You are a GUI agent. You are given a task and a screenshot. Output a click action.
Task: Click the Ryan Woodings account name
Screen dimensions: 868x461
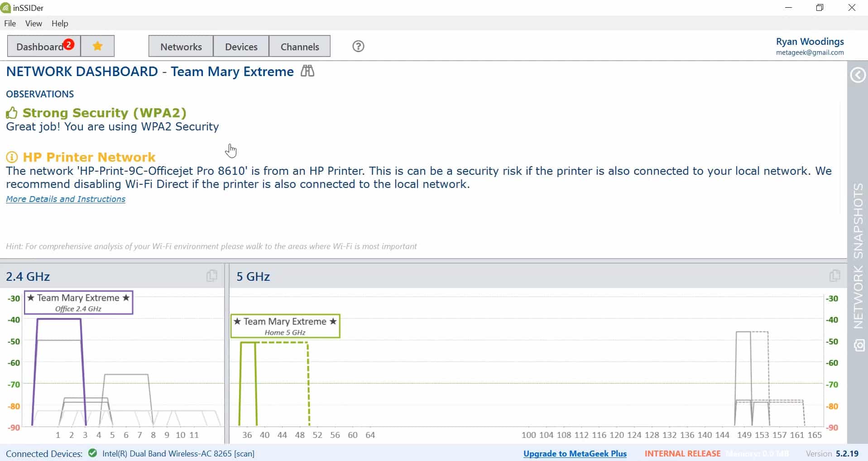(810, 42)
